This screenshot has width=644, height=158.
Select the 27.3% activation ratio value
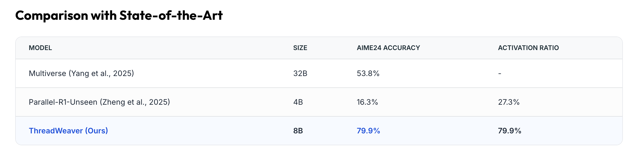[x=509, y=102]
